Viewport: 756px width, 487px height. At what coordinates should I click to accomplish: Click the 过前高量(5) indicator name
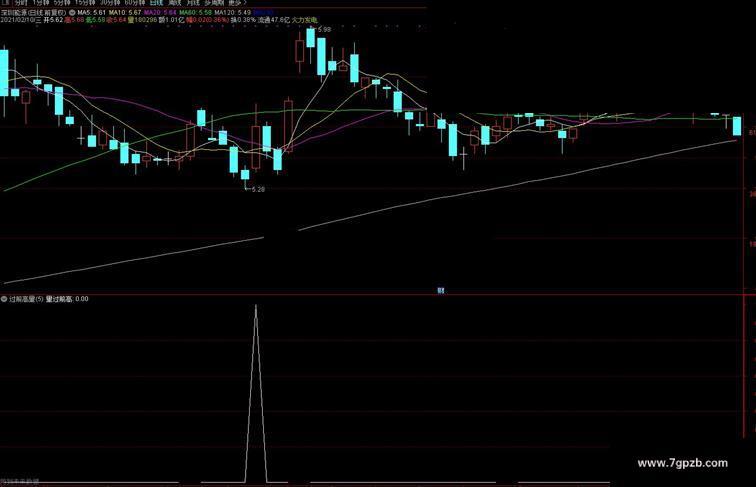click(x=26, y=299)
